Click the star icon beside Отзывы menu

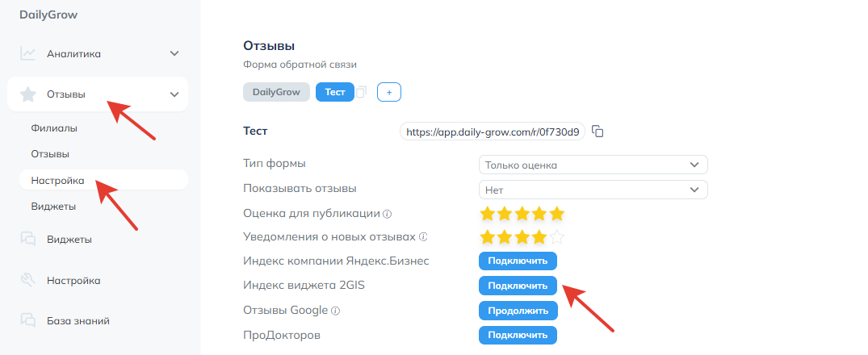point(27,94)
